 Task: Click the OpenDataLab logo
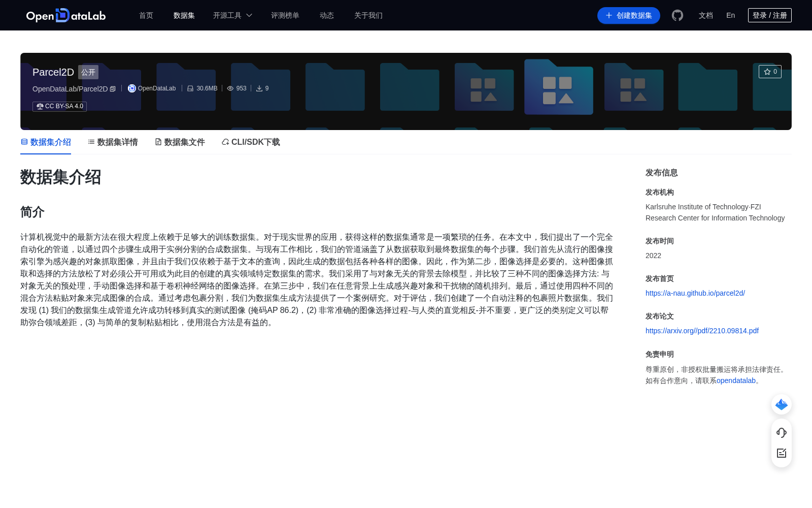pos(66,15)
